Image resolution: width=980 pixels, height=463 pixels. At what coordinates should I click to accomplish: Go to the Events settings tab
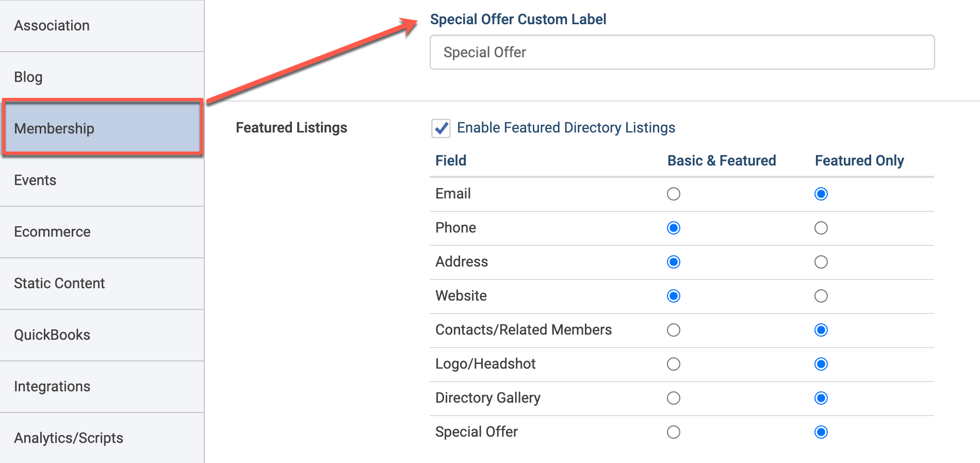[x=102, y=180]
